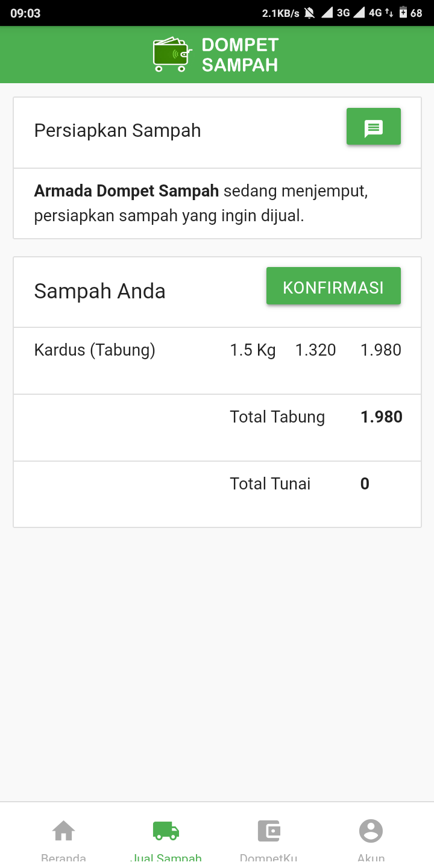Open the green chat message button
434x868 pixels.
pyautogui.click(x=373, y=127)
